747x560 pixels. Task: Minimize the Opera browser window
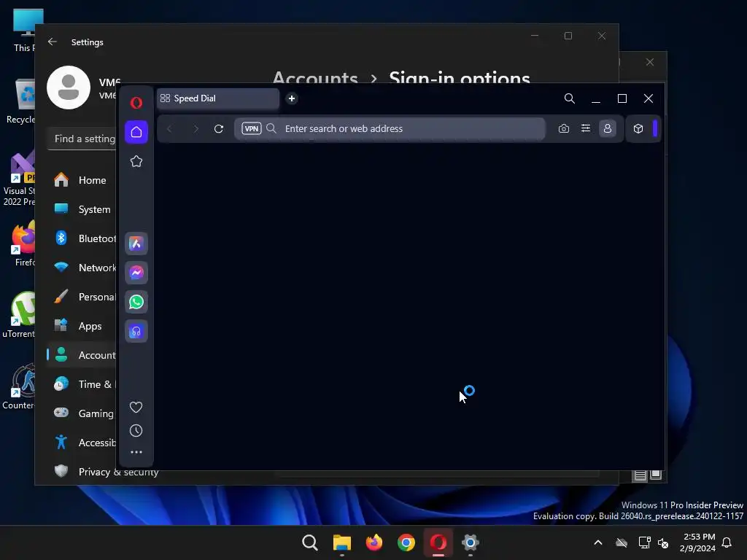click(x=595, y=98)
